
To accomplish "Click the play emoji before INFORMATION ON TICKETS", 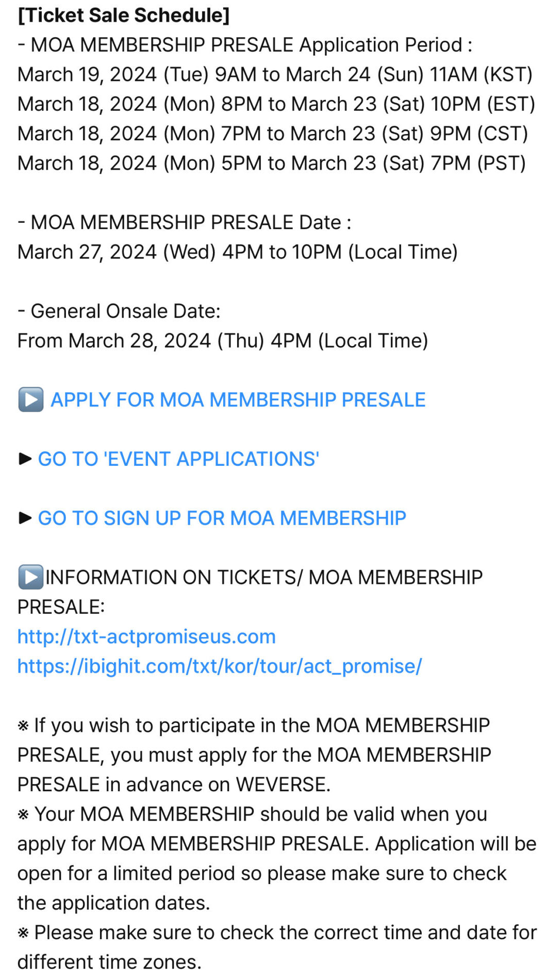I will [31, 577].
